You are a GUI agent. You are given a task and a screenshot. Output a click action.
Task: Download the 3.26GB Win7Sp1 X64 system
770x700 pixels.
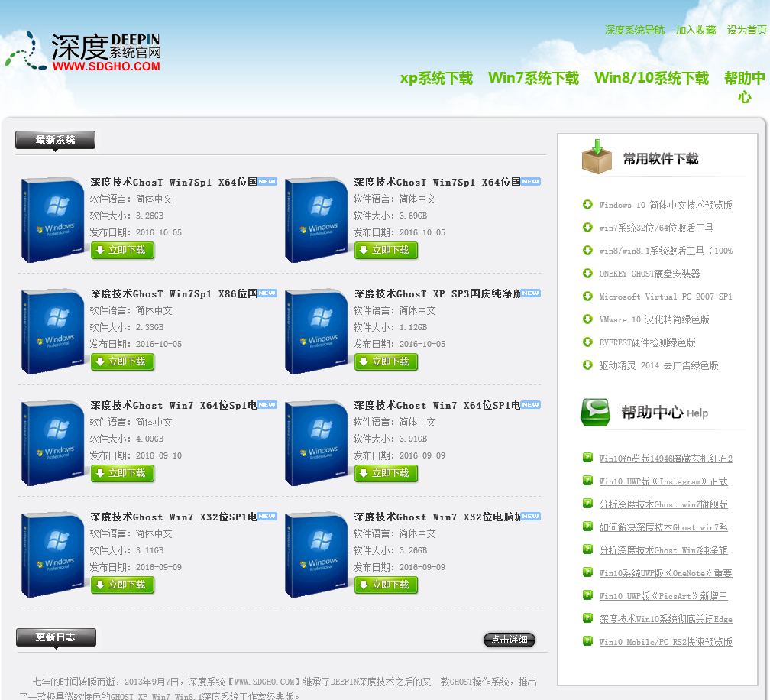pyautogui.click(x=122, y=250)
